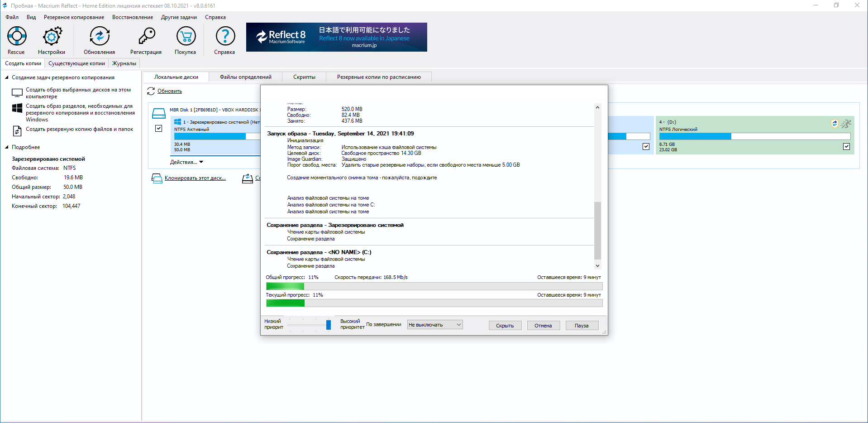This screenshot has width=868, height=423.
Task: Click the log scrollbar down arrow
Action: pyautogui.click(x=597, y=266)
